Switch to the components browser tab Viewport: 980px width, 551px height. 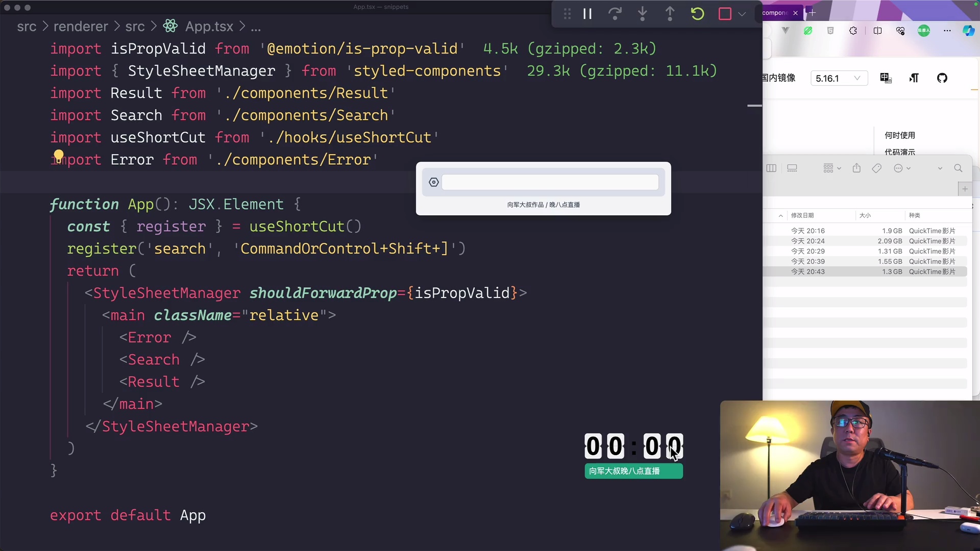pos(776,12)
